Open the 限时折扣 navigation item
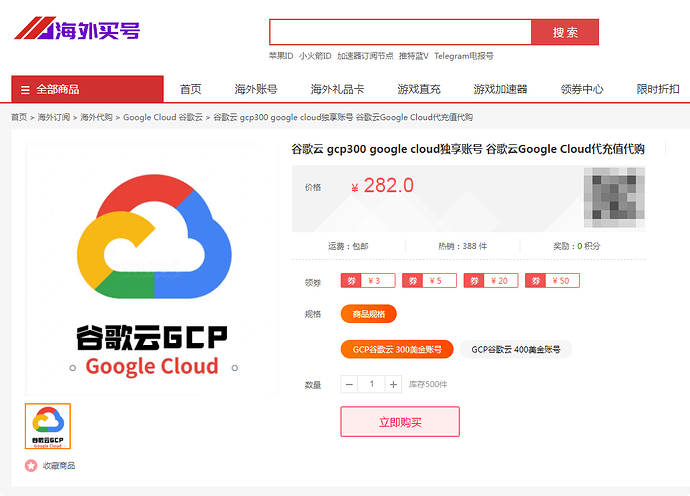The height and width of the screenshot is (496, 690). (658, 89)
